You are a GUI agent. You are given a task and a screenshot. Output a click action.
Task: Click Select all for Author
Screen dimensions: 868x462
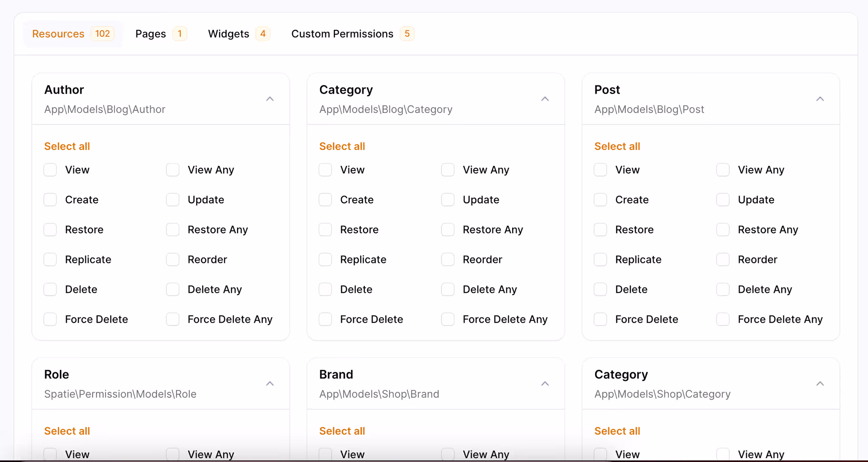pyautogui.click(x=67, y=147)
